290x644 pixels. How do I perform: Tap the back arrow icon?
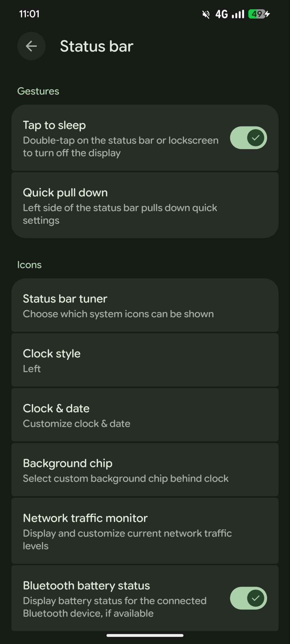31,46
